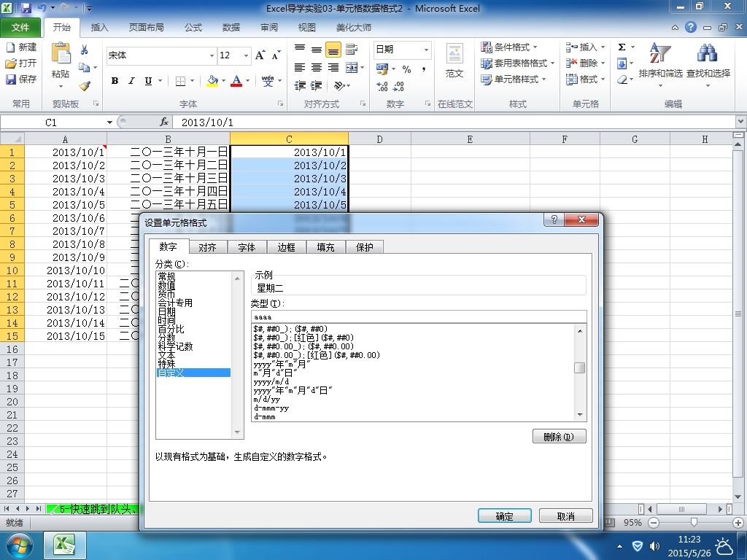Decrease font size with the small A icon

[276, 55]
